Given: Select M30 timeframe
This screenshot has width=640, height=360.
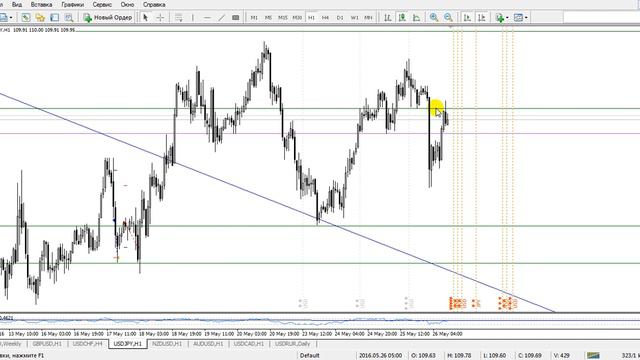Looking at the screenshot, I should pyautogui.click(x=297, y=18).
